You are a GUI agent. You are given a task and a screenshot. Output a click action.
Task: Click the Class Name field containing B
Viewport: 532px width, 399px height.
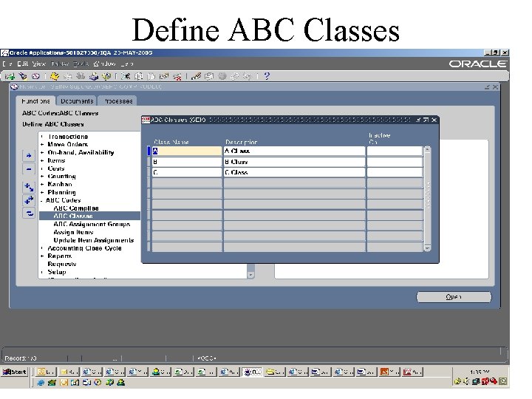tap(187, 162)
